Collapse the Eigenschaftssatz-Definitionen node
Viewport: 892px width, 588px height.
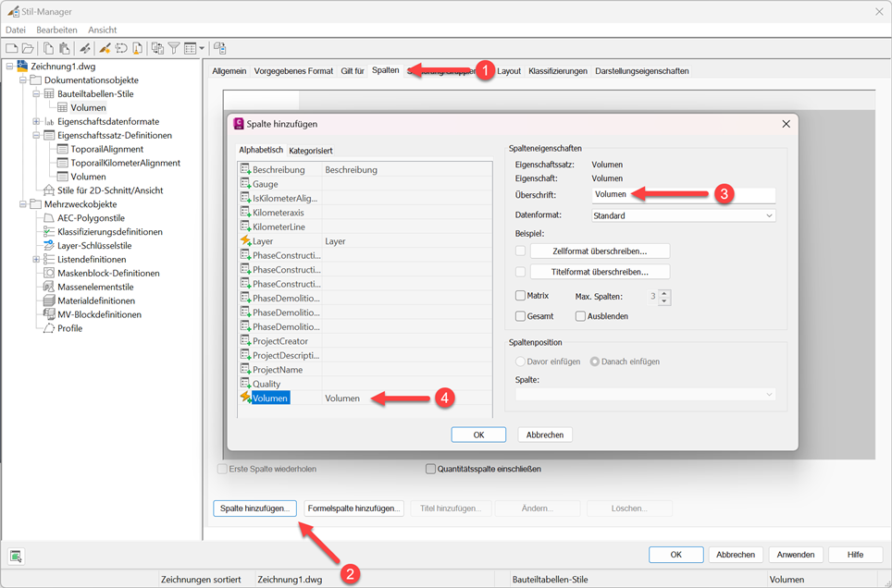[36, 135]
